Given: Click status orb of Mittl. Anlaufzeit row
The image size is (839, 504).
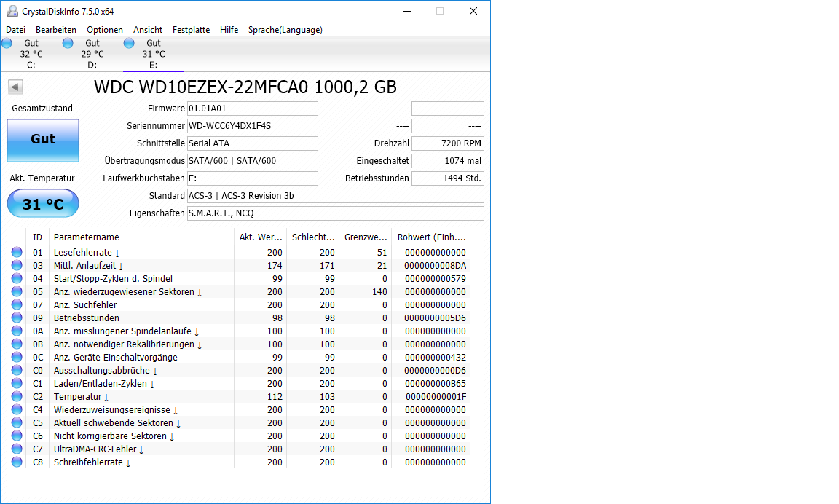Looking at the screenshot, I should point(17,265).
